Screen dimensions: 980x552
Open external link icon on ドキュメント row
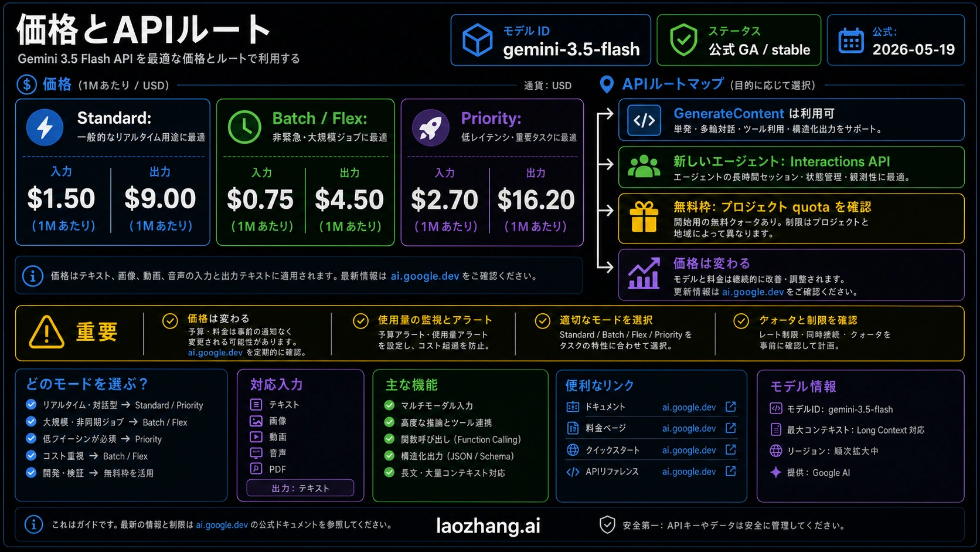[x=731, y=407]
